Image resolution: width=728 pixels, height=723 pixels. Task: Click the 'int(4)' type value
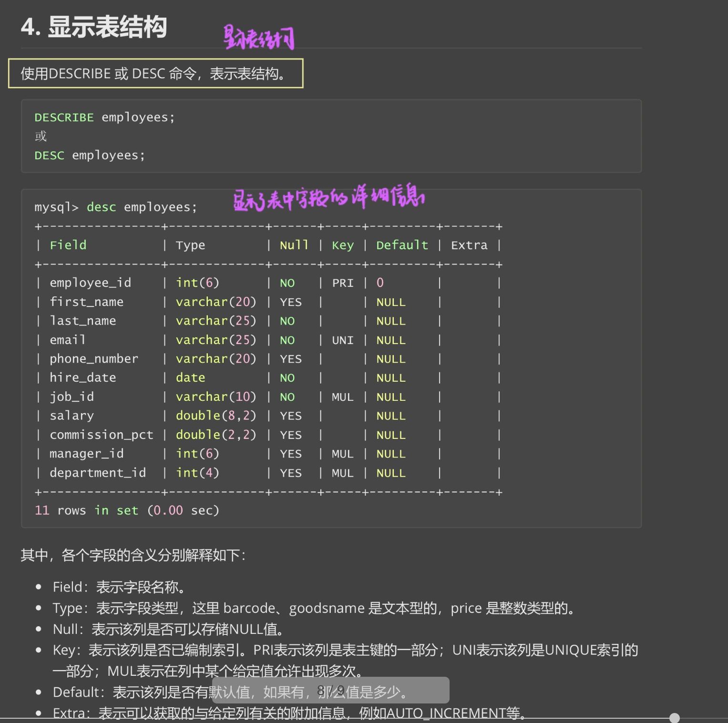[197, 472]
